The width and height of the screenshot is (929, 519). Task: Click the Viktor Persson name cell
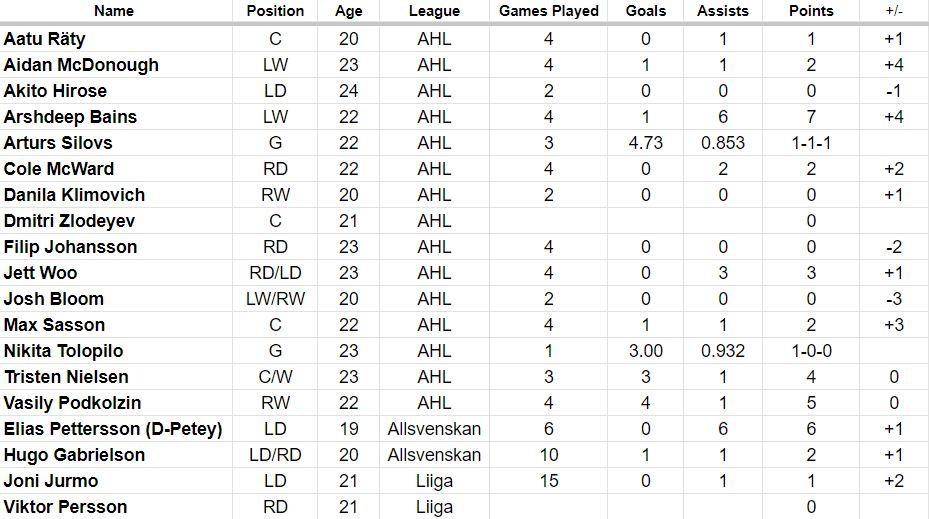point(65,507)
